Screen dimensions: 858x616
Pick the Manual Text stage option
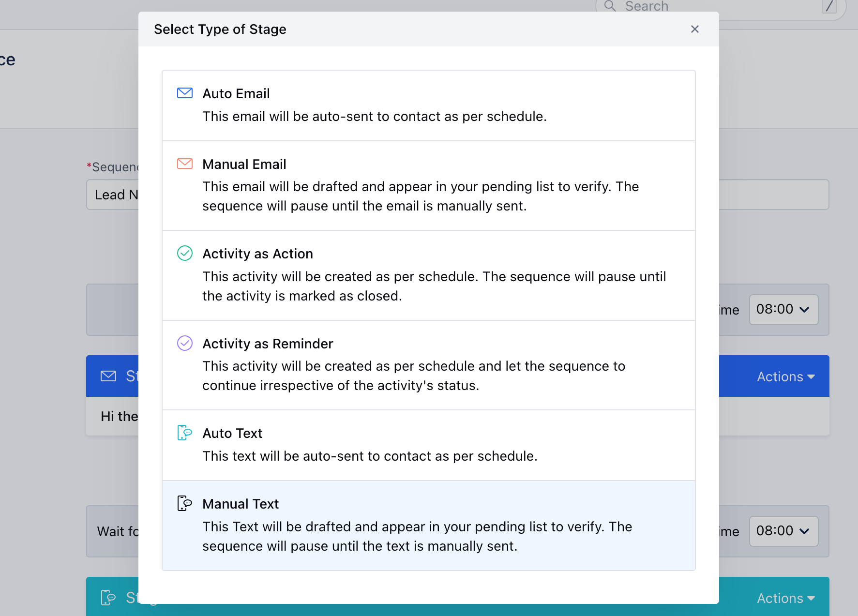click(429, 526)
